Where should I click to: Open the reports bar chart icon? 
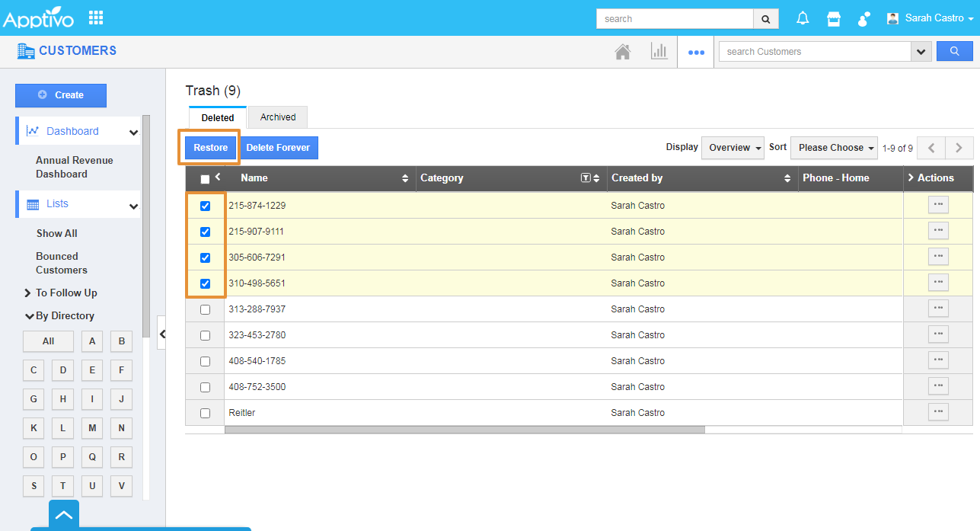point(659,52)
